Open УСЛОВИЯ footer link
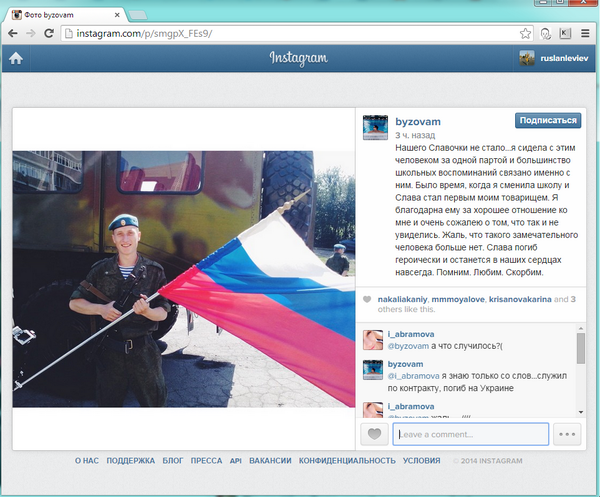Screen dimensions: 600x497 421,461
